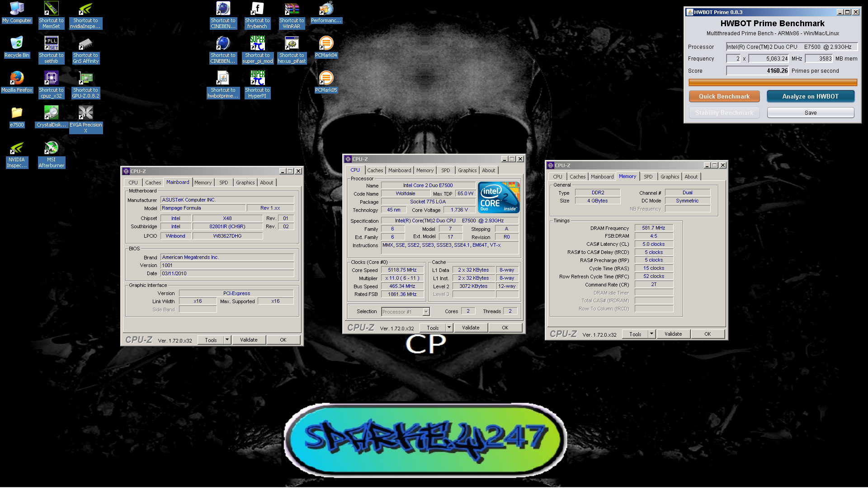868x488 pixels.
Task: Launch the Shortcut to WinRAR icon
Action: [x=292, y=15]
